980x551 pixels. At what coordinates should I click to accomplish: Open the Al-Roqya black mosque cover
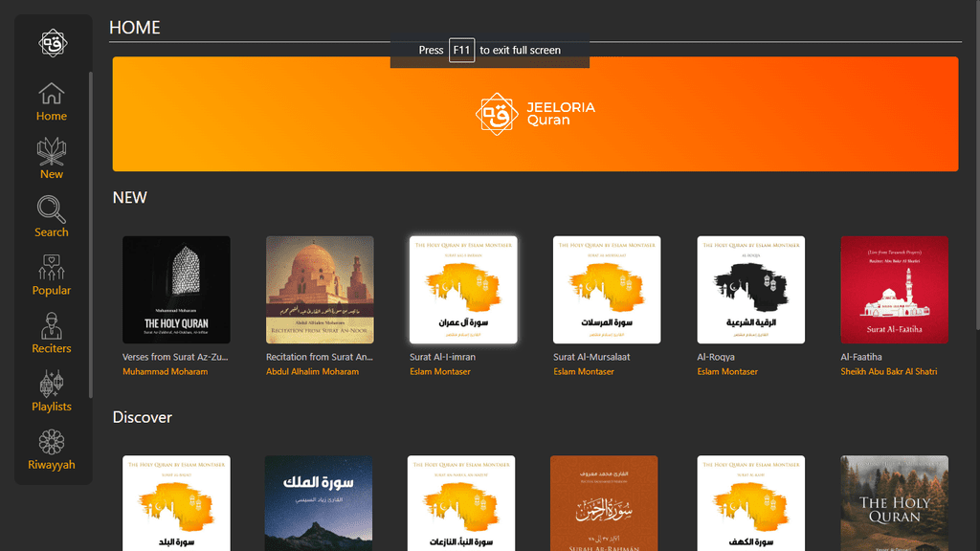tap(750, 290)
